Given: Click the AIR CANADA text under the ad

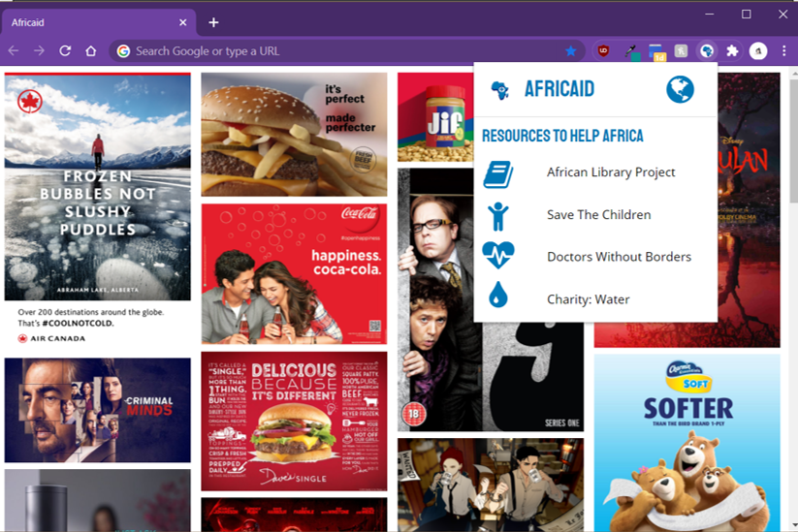Looking at the screenshot, I should pos(57,339).
